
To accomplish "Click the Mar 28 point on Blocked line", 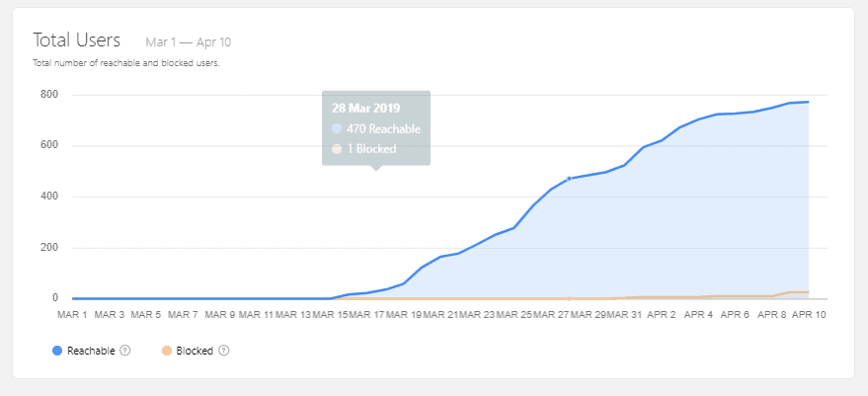I will (570, 297).
